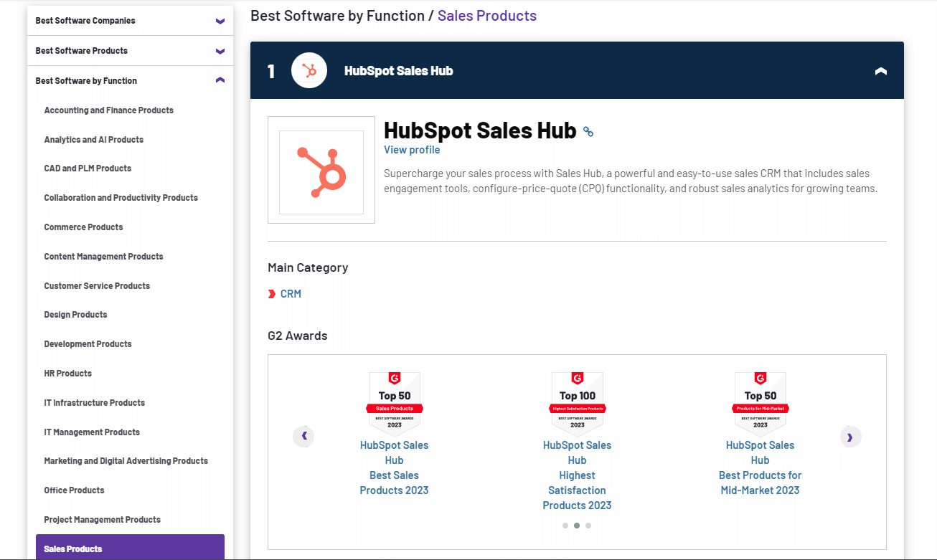The image size is (937, 560).
Task: Open Analytics and AI Products
Action: [x=94, y=140]
